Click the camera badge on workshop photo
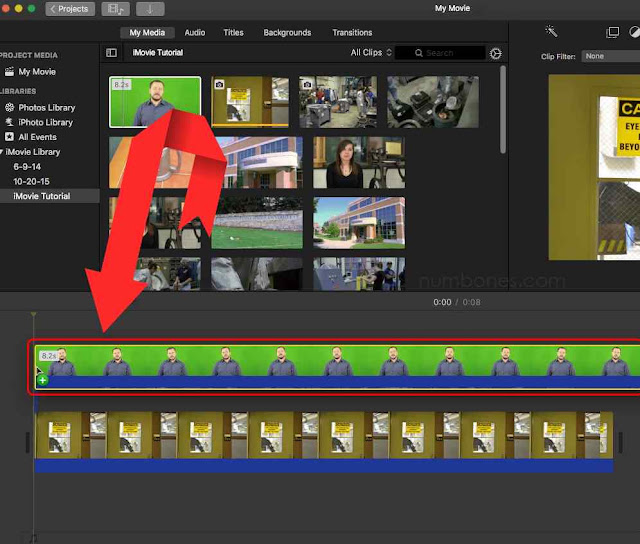Image resolution: width=640 pixels, height=544 pixels. (307, 84)
